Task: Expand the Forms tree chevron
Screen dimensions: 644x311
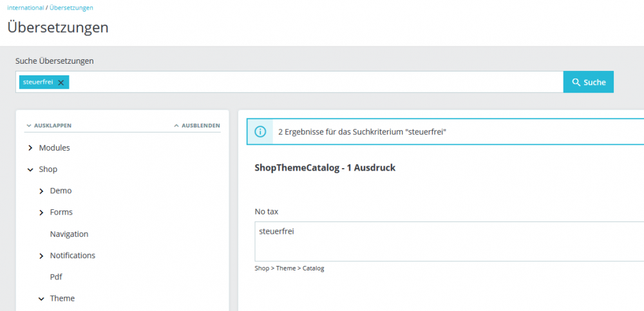Action: (x=41, y=212)
